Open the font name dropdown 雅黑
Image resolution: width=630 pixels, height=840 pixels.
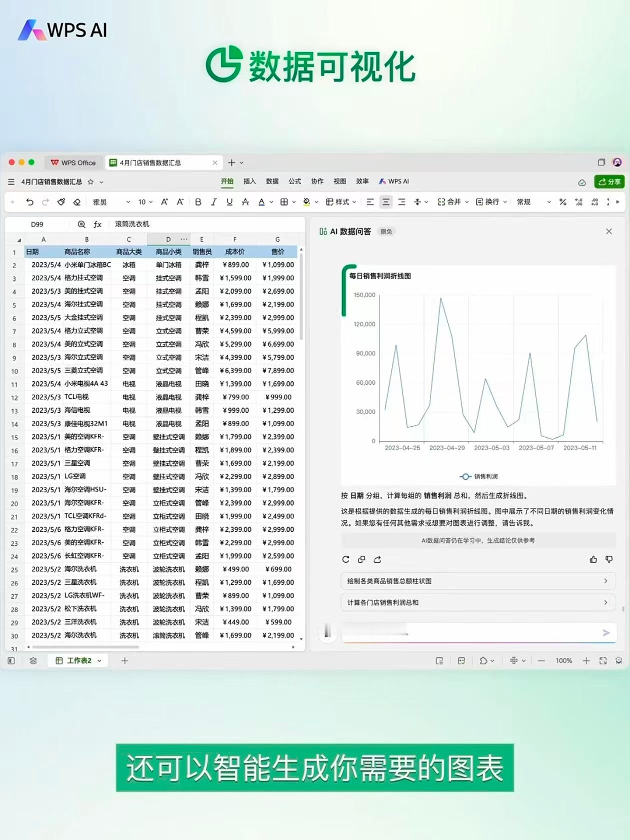coord(111,202)
